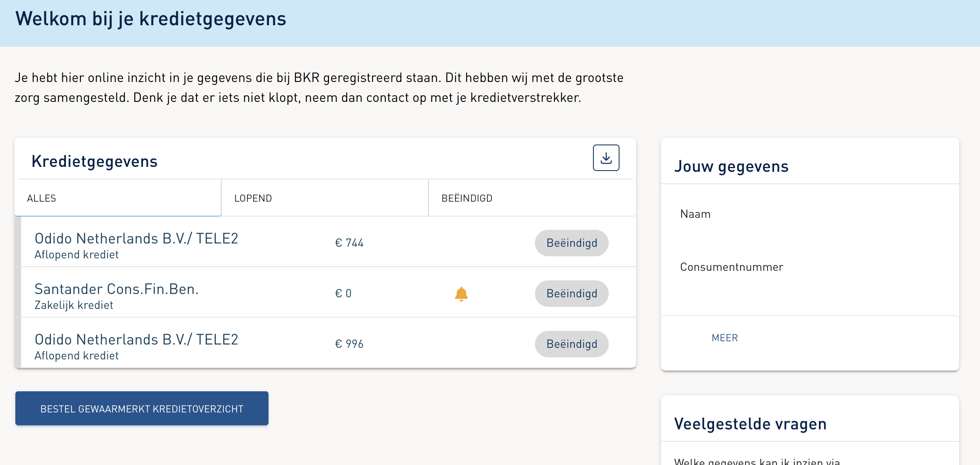Order the gewaarmerkt kredietoverzicht
This screenshot has height=465, width=980.
142,409
